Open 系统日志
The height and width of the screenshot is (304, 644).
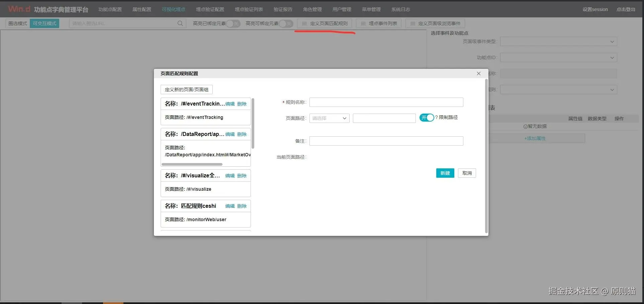click(401, 9)
